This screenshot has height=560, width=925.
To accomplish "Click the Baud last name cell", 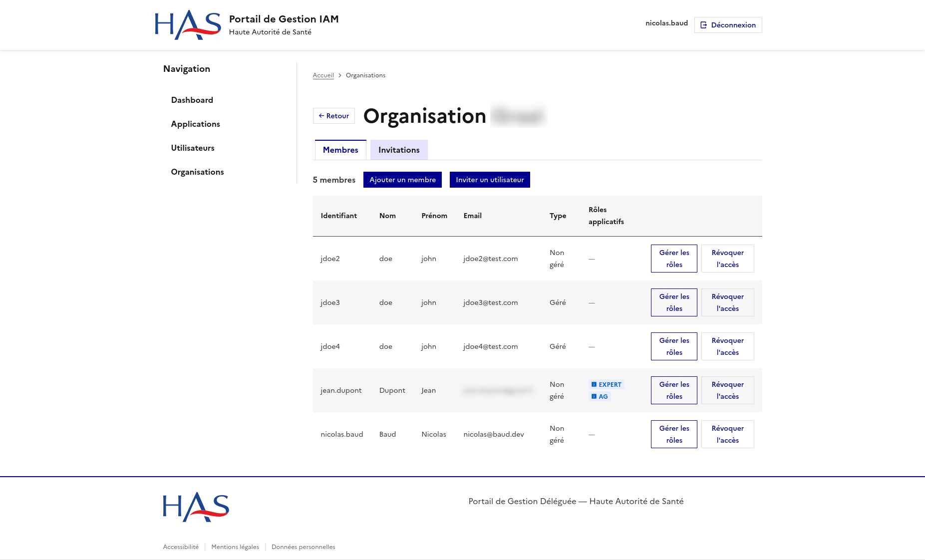I will pyautogui.click(x=387, y=434).
